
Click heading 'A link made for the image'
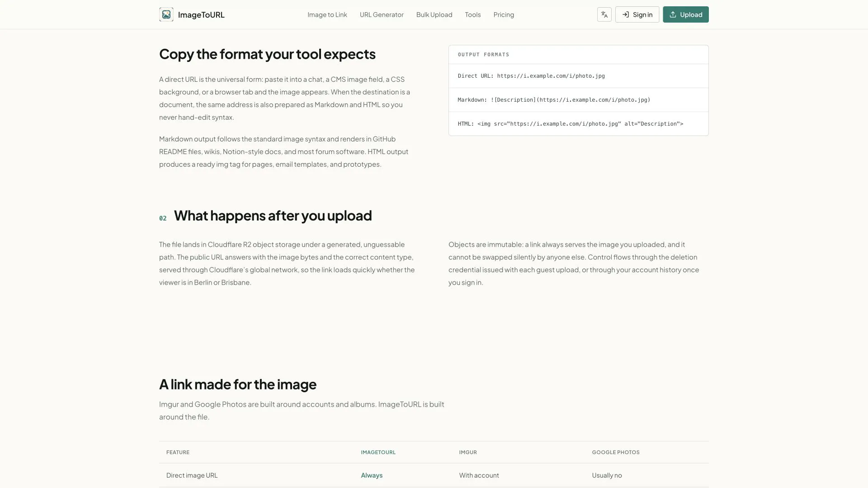238,384
